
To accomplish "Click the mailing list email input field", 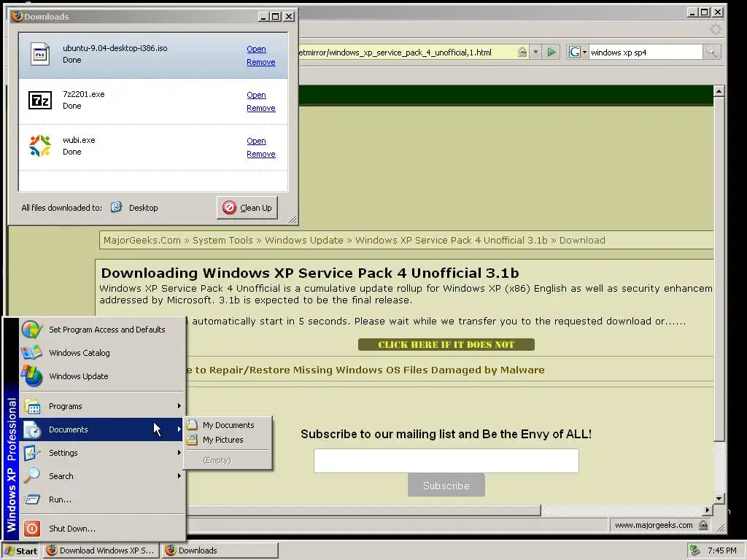I will (446, 461).
